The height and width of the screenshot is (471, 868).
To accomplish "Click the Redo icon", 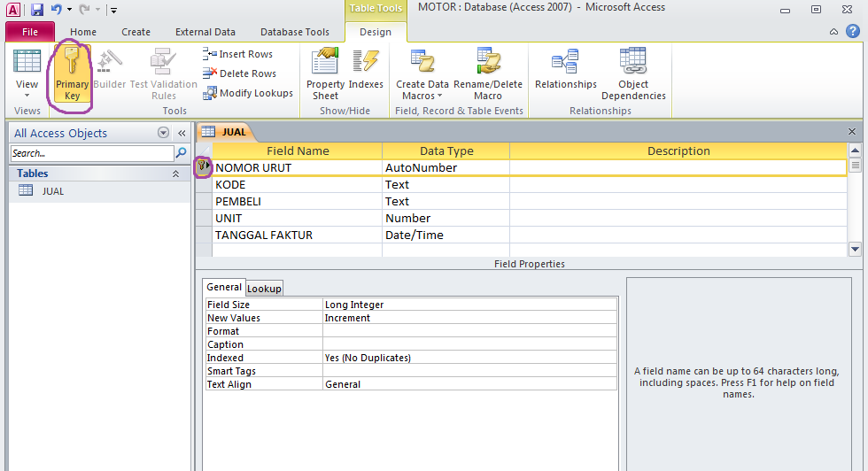I will click(84, 10).
